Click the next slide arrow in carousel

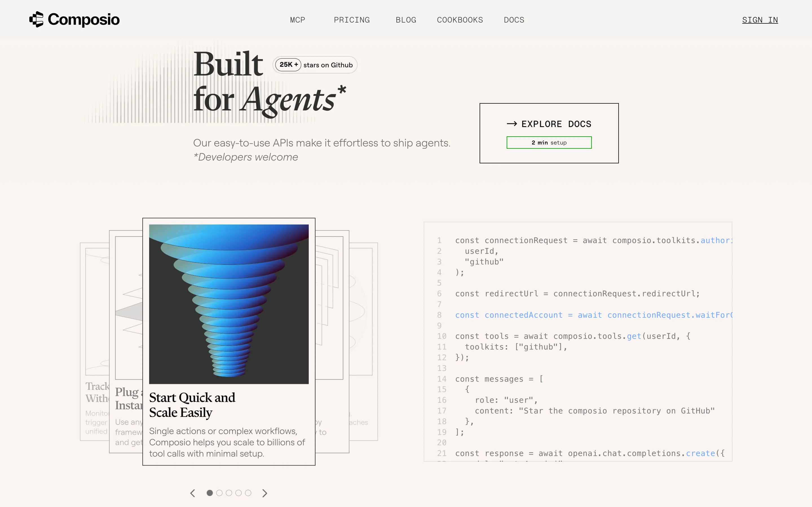(265, 493)
